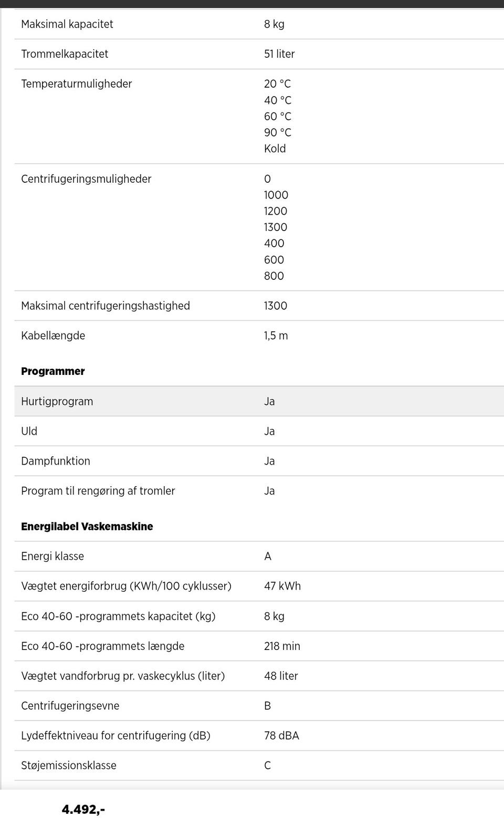Image resolution: width=504 pixels, height=818 pixels.
Task: Click the Dampfunktion row label
Action: [55, 462]
